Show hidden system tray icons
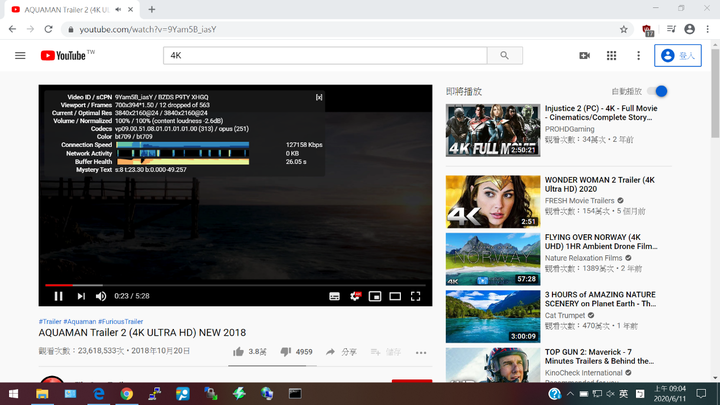 tap(570, 394)
